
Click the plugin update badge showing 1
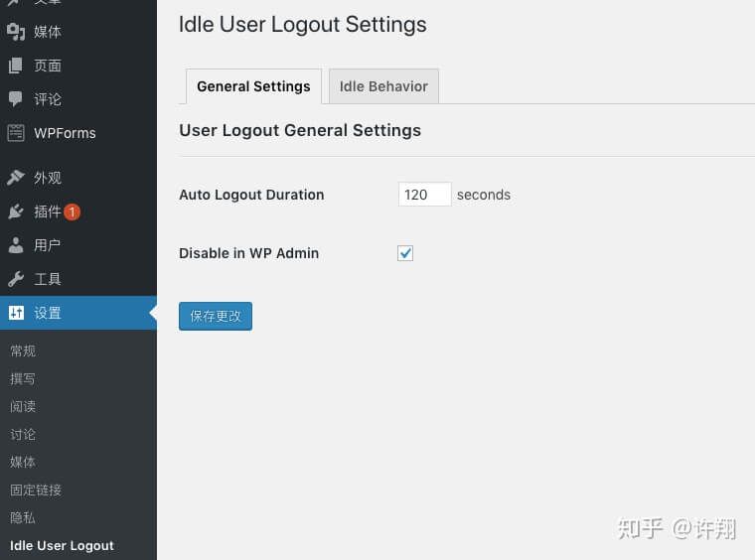[73, 211]
